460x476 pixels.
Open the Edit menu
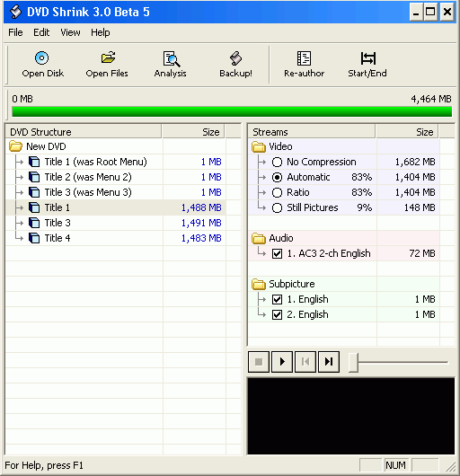tap(41, 32)
